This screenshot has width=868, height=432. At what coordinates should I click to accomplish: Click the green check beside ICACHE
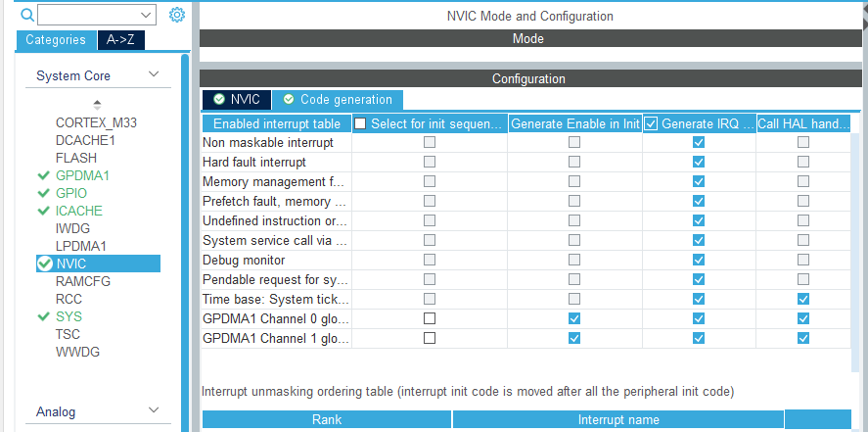pyautogui.click(x=43, y=211)
